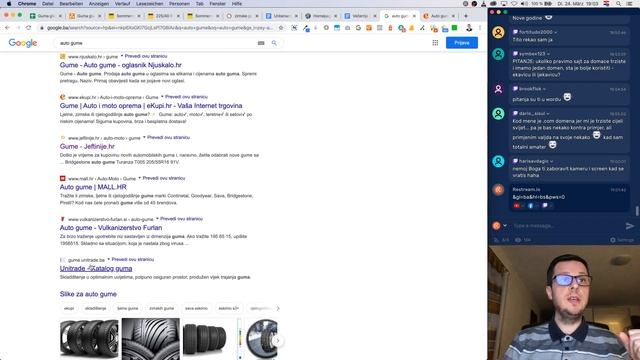
Task: Open 'Auto gume - Vulkanizerstvo Furlan' result
Action: [111, 228]
